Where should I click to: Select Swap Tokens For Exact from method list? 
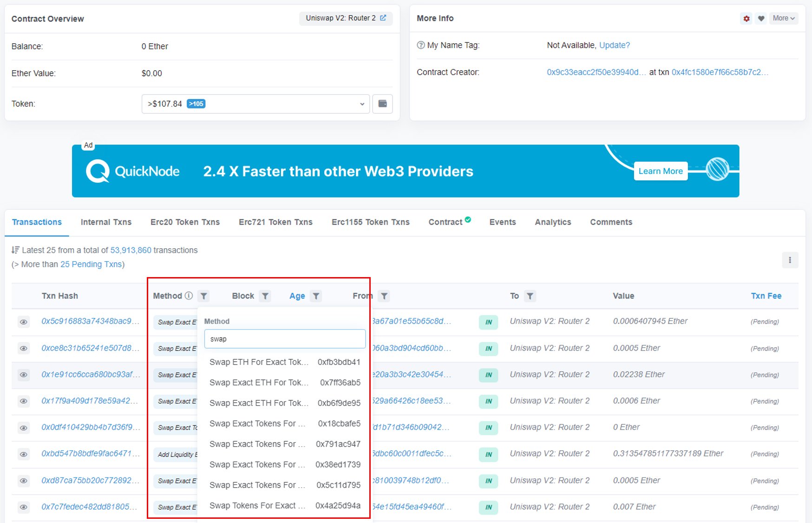(257, 505)
